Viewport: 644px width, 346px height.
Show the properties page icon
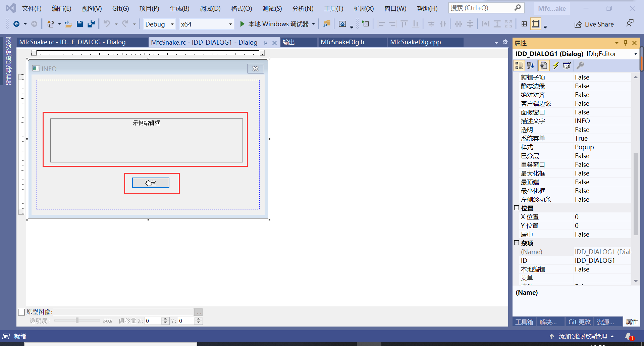(544, 65)
